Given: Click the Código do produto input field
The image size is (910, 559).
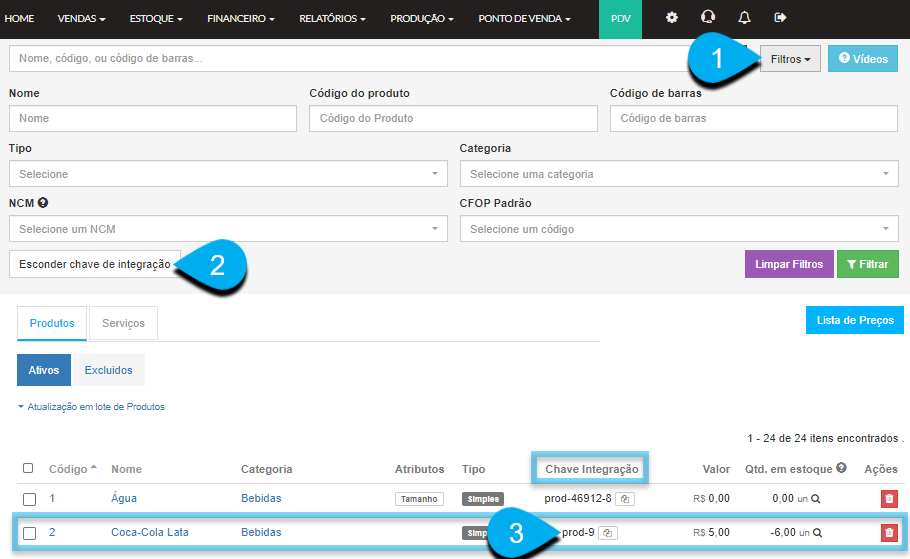Looking at the screenshot, I should (x=453, y=118).
